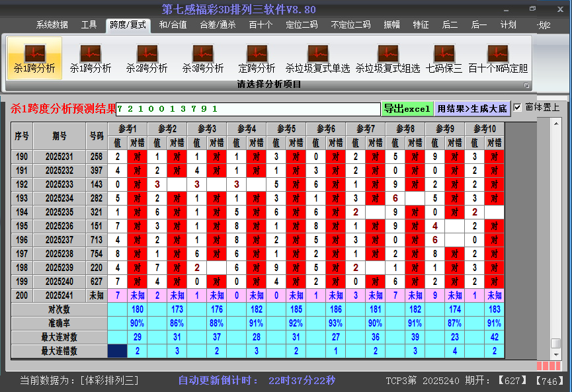Toggle the 窗体置上 checkbox
572x392 pixels.
click(x=518, y=107)
